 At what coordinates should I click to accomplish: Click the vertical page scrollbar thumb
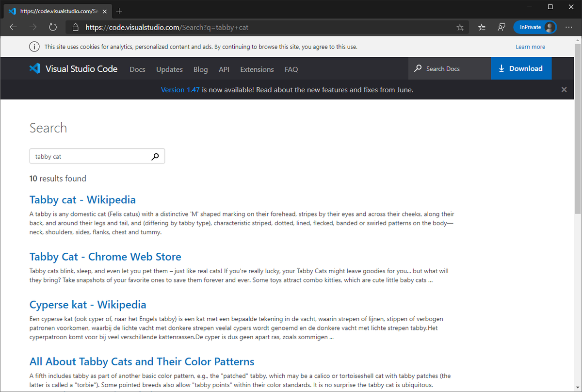click(578, 129)
